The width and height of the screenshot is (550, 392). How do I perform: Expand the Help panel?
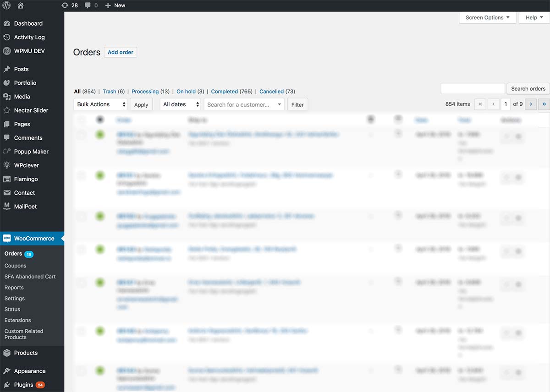(x=534, y=18)
